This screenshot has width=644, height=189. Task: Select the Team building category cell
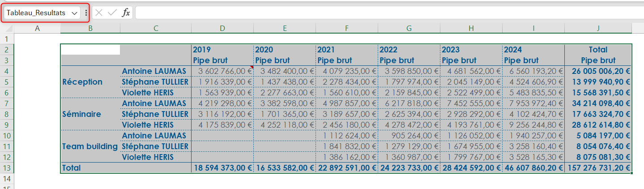(x=90, y=146)
